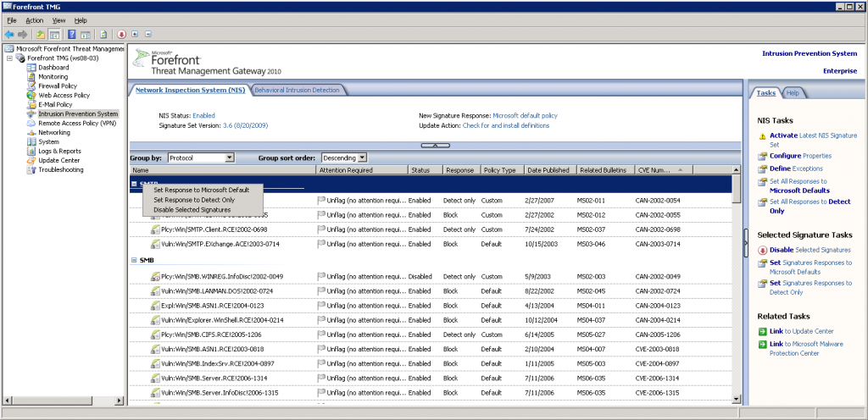Click the icon beside Configure Properties
868x420 pixels.
click(762, 157)
